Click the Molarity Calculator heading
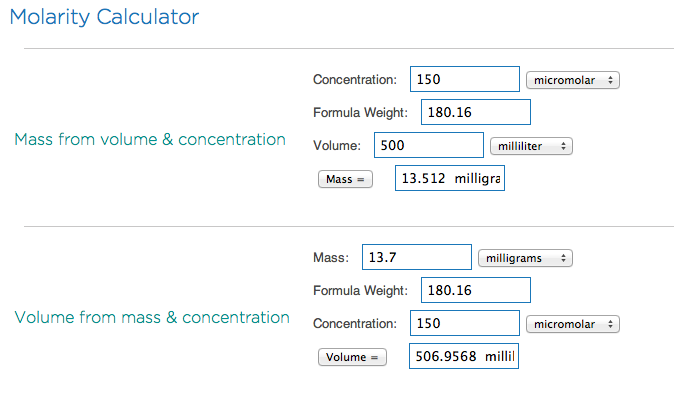This screenshot has width=683, height=404. [x=103, y=17]
